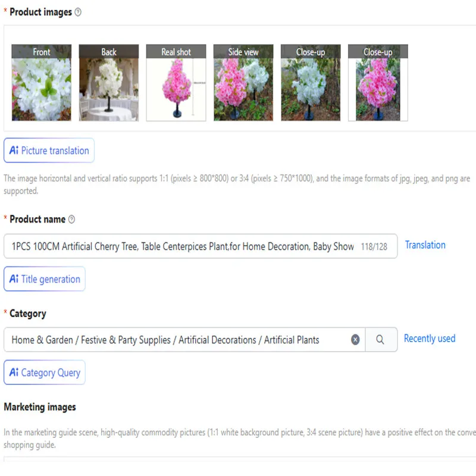Image resolution: width=476 pixels, height=476 pixels.
Task: Show Recently used categories
Action: pos(430,339)
